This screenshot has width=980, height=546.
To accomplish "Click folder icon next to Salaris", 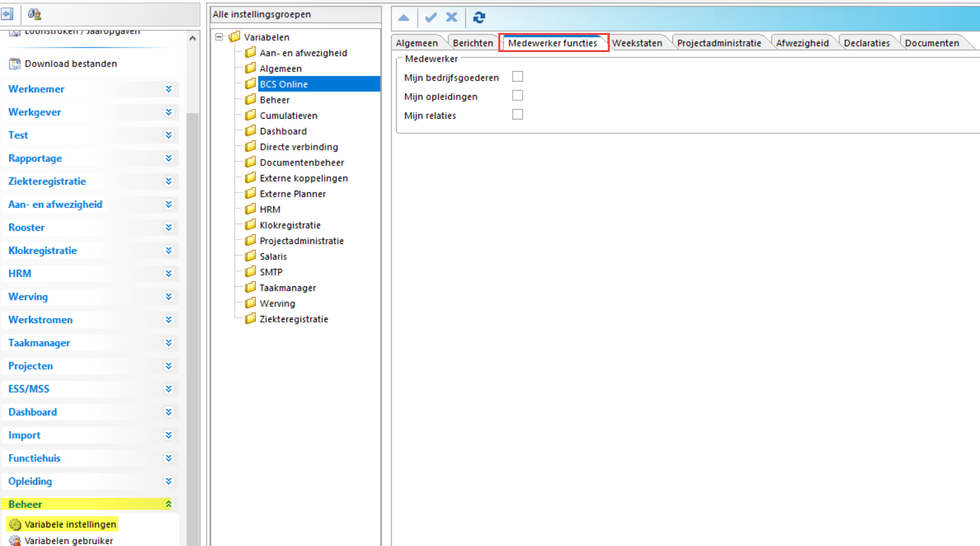I will click(250, 256).
